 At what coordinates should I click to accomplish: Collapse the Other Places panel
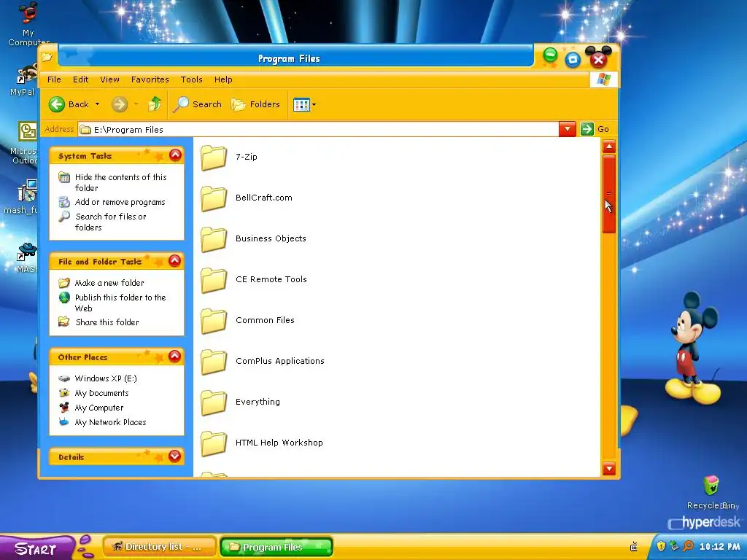pyautogui.click(x=175, y=356)
